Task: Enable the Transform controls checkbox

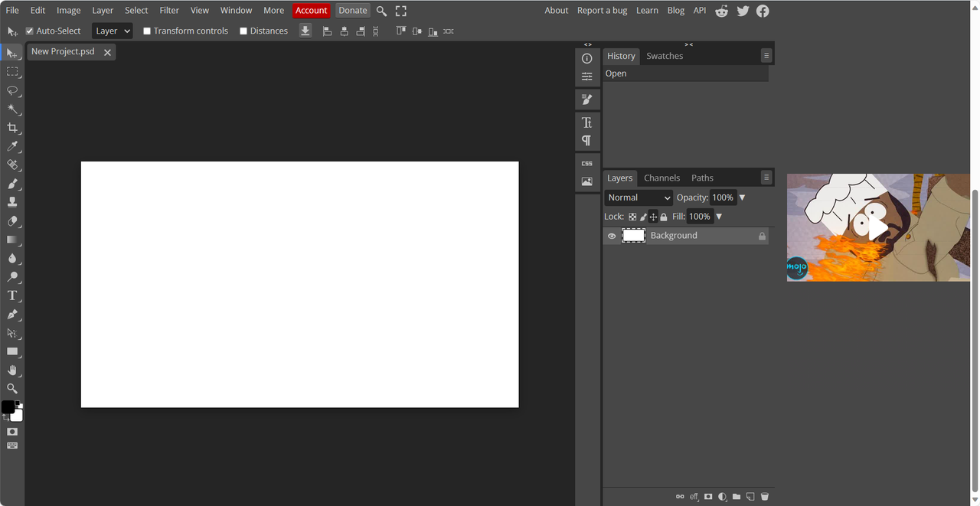Action: coord(147,31)
